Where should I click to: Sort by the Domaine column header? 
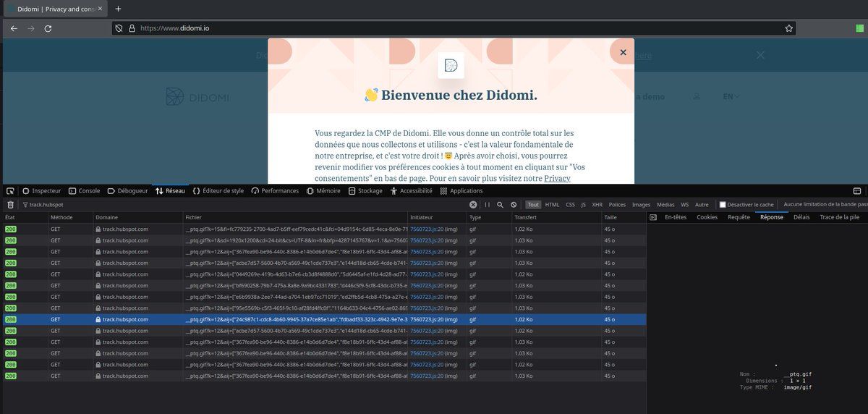[x=137, y=217]
